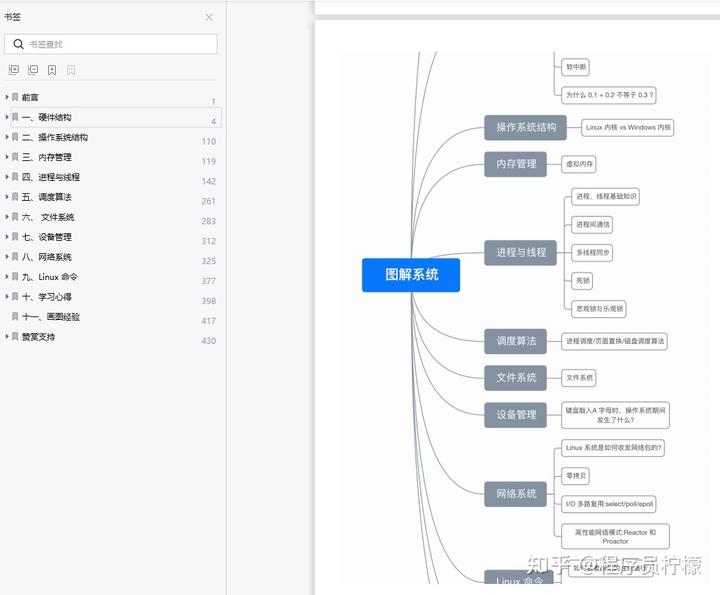Click the bookmark icon beside 赞赏支持
Image resolution: width=720 pixels, height=595 pixels.
coord(15,337)
